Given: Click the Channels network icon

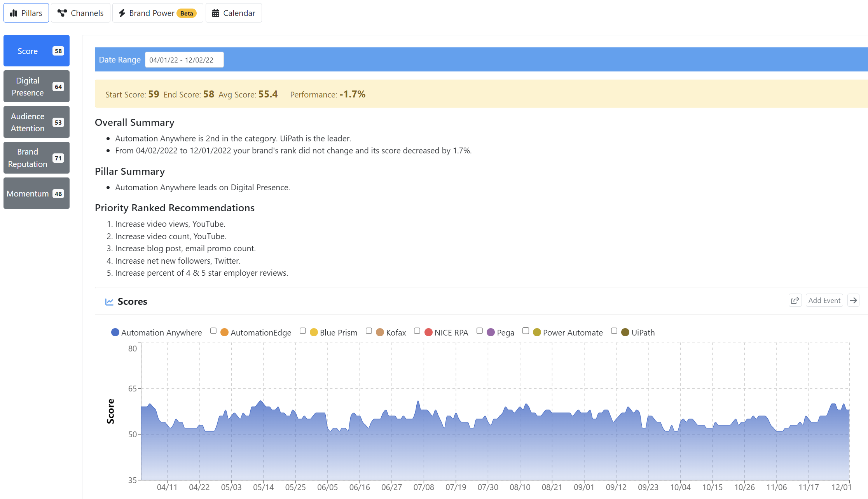Looking at the screenshot, I should point(62,13).
